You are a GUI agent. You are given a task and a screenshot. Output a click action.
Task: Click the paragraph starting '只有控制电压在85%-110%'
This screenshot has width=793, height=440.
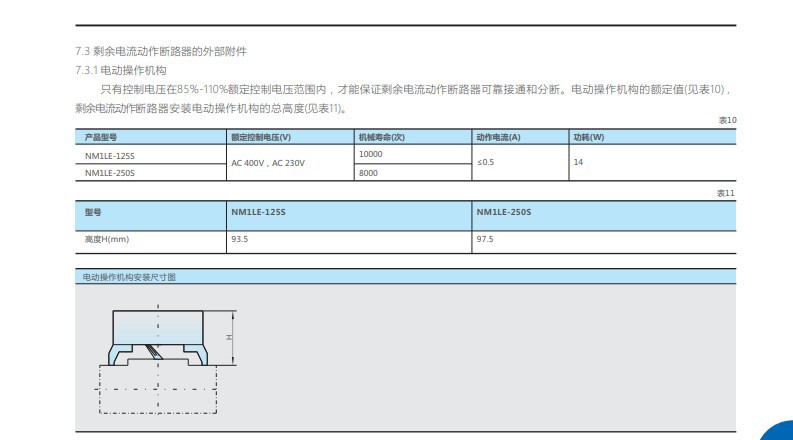pyautogui.click(x=416, y=90)
